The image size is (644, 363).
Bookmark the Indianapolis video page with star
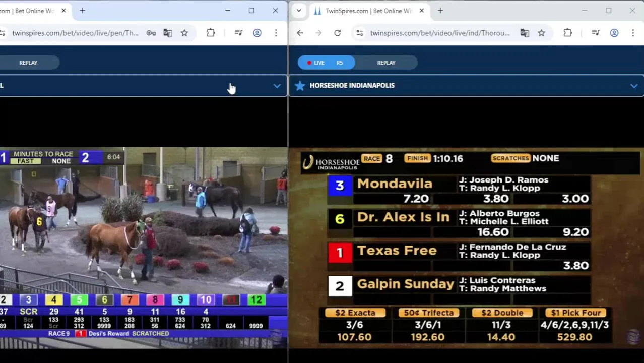541,33
